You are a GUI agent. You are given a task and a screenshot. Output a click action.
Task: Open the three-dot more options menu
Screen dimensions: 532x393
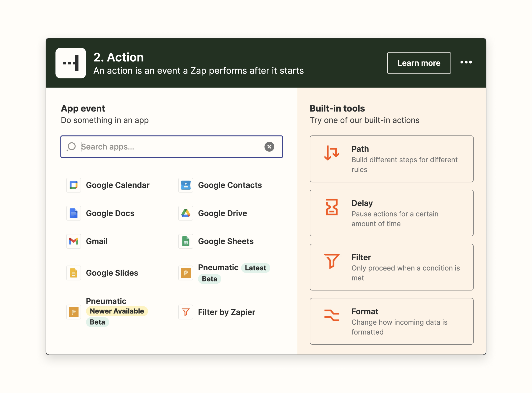[466, 62]
